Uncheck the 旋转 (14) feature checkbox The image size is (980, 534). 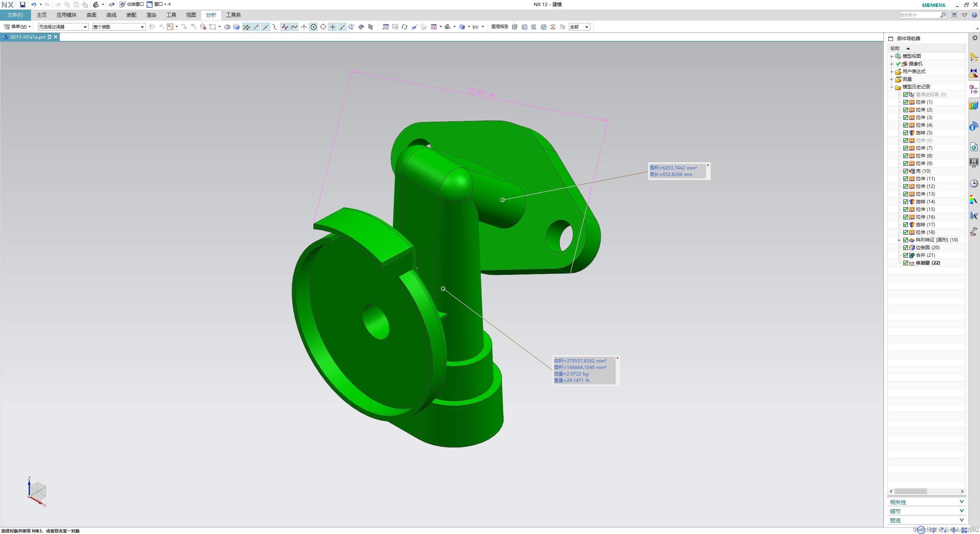click(x=905, y=202)
